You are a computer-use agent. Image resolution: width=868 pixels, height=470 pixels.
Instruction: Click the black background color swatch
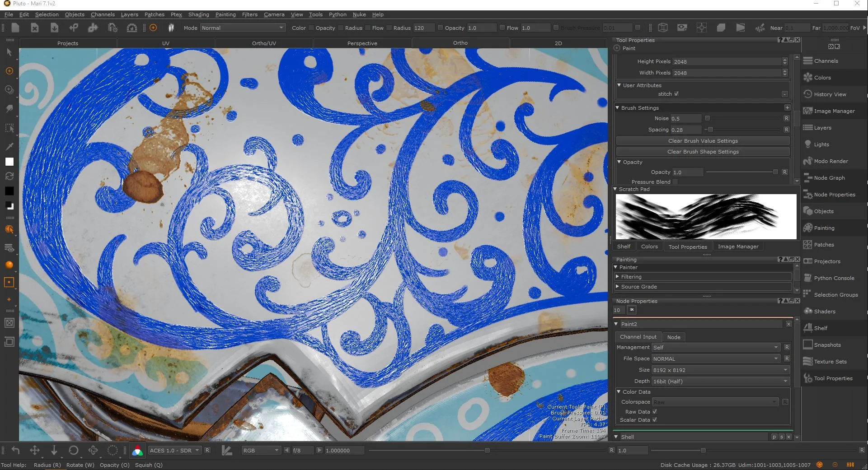click(x=9, y=191)
